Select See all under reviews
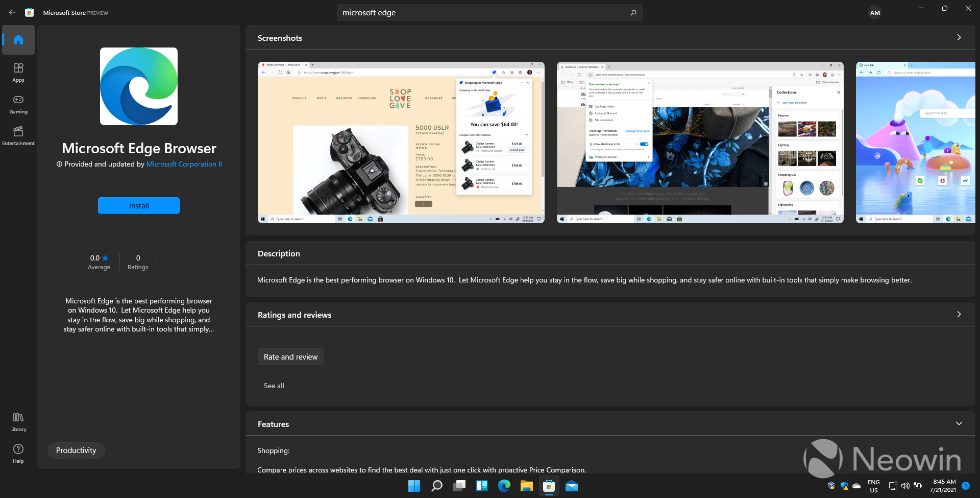 point(274,386)
